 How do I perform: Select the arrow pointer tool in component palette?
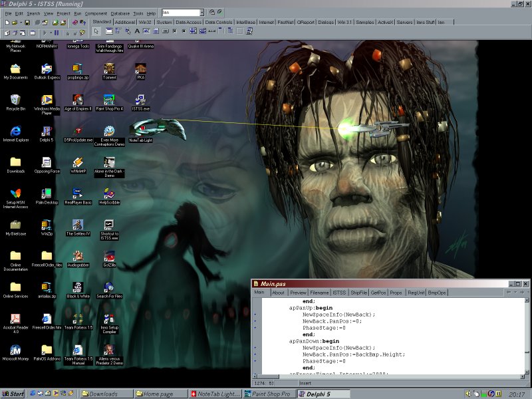point(96,31)
